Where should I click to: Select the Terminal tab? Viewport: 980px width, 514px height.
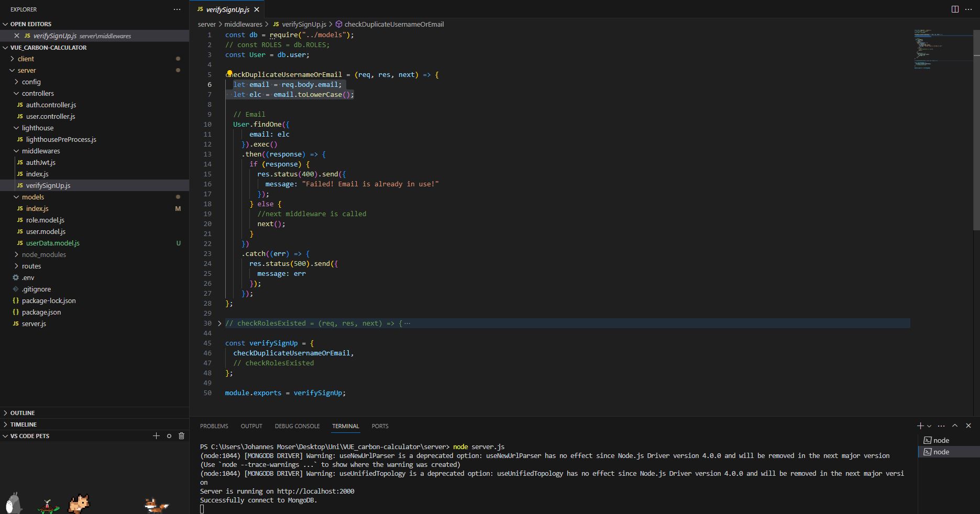click(x=346, y=426)
